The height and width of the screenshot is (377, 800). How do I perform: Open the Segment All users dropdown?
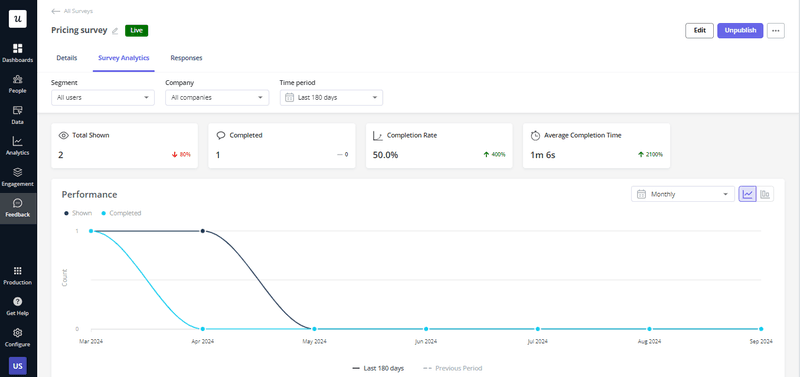103,97
